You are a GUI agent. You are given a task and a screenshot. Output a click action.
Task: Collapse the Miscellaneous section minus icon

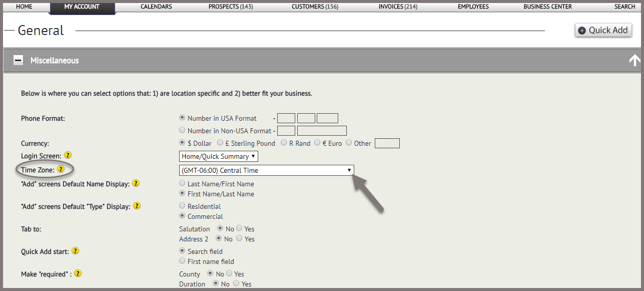(x=18, y=61)
